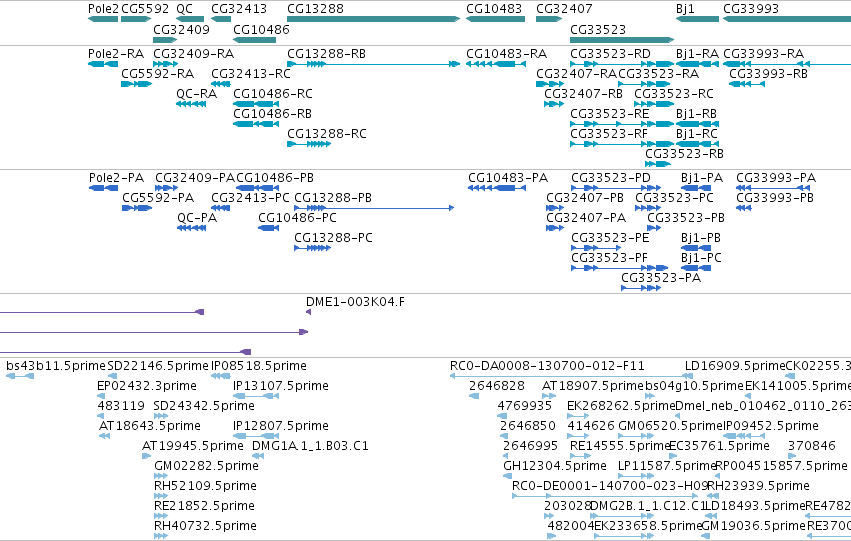Select the CG10486 gene label
851x541 pixels.
pyautogui.click(x=262, y=29)
